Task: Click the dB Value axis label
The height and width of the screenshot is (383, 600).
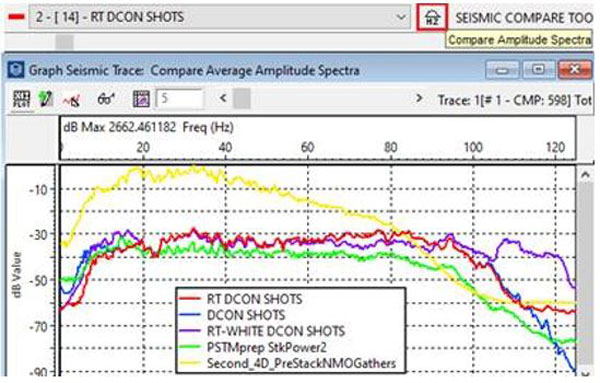Action: (x=17, y=275)
